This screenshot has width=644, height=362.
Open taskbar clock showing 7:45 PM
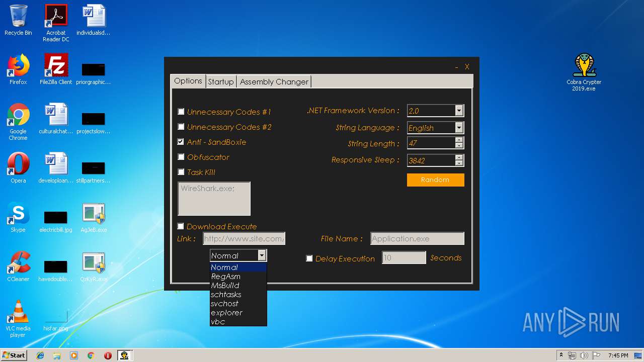[x=618, y=355]
